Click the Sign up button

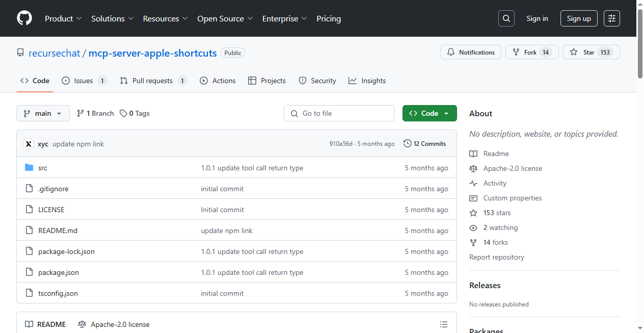(x=579, y=18)
